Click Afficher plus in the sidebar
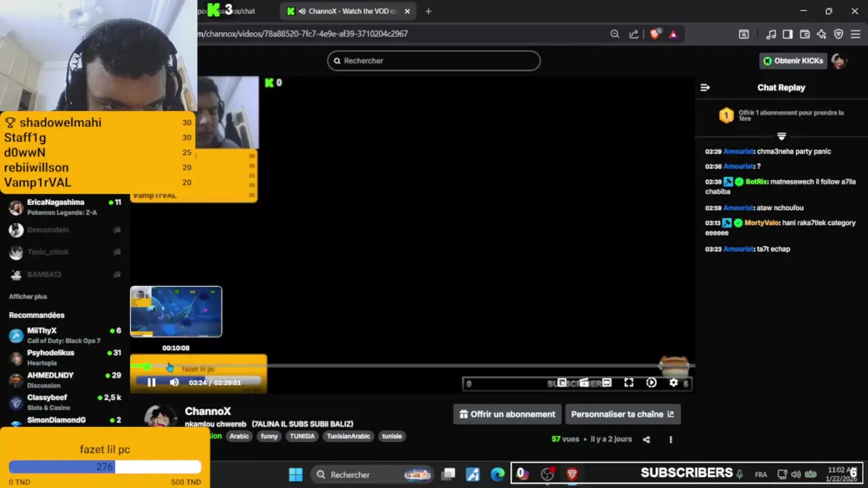 pos(28,297)
